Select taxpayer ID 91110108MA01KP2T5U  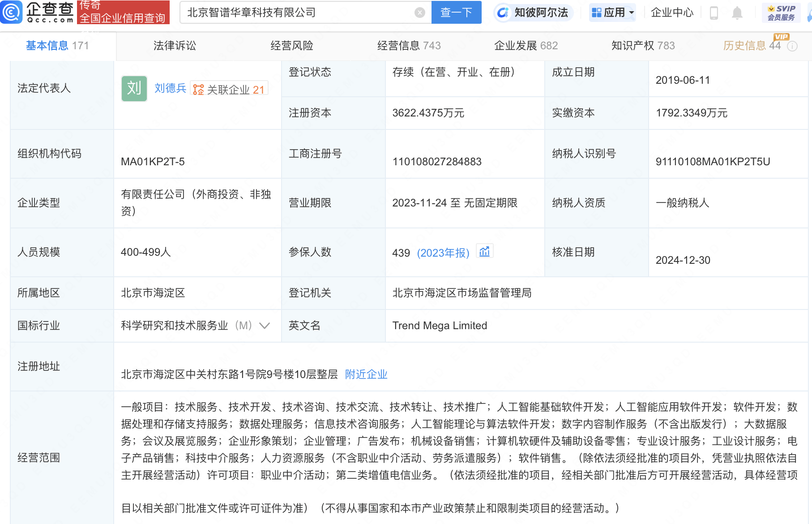pyautogui.click(x=713, y=162)
